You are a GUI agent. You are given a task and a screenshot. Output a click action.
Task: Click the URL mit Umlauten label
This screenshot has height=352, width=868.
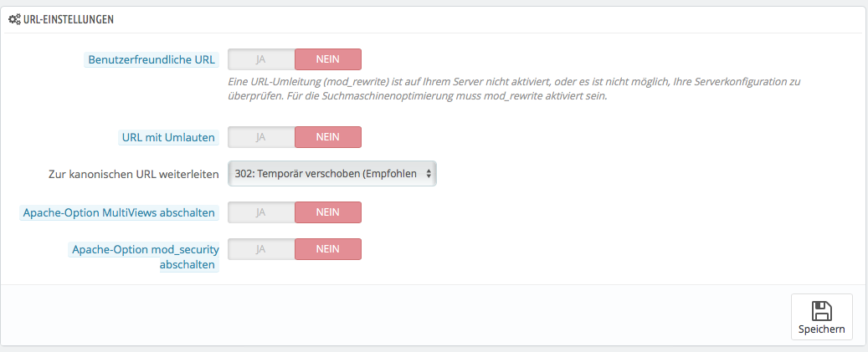(167, 137)
